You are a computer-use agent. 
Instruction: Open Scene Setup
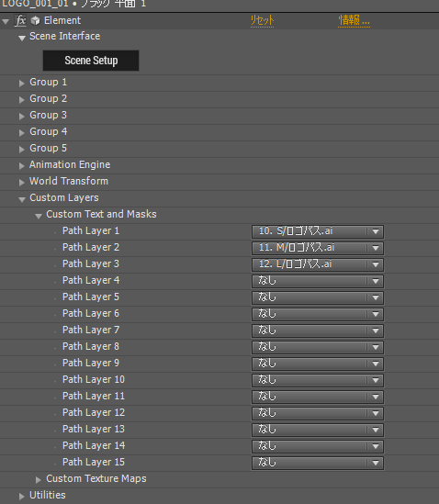pyautogui.click(x=91, y=61)
